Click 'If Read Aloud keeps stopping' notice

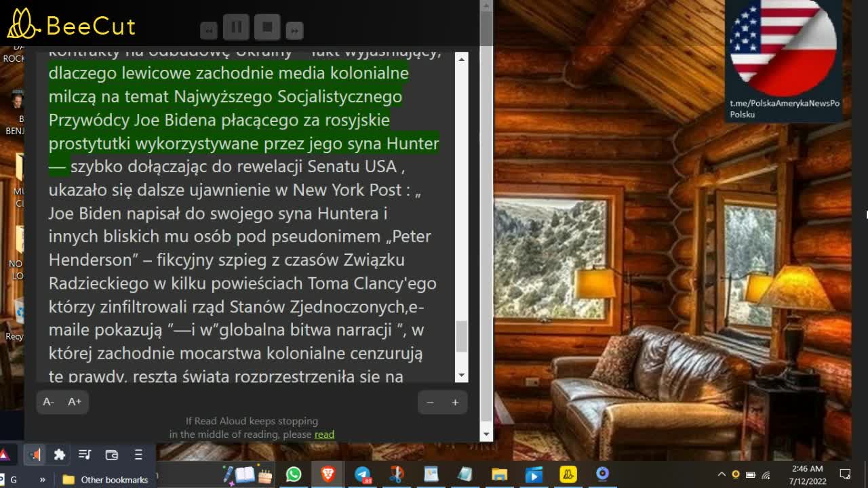252,421
